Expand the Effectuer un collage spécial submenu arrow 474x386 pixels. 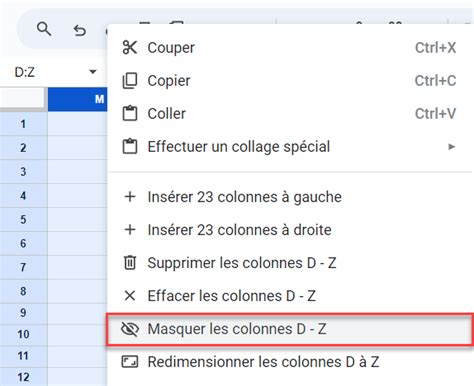pyautogui.click(x=452, y=147)
